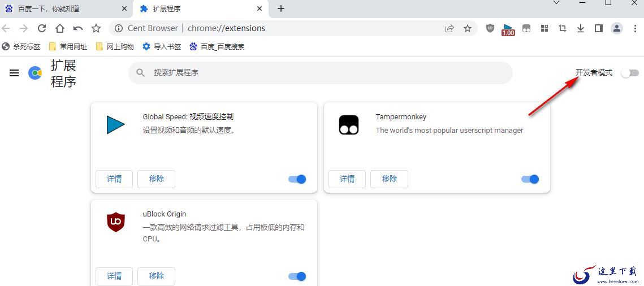Click the chrome://extensions address bar
The height and width of the screenshot is (286, 644).
pos(293,28)
